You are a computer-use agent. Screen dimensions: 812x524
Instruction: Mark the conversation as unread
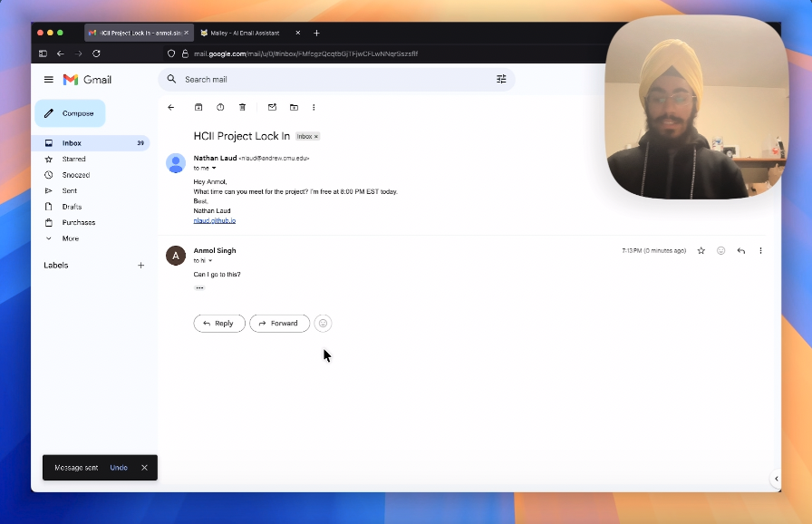[x=272, y=107]
